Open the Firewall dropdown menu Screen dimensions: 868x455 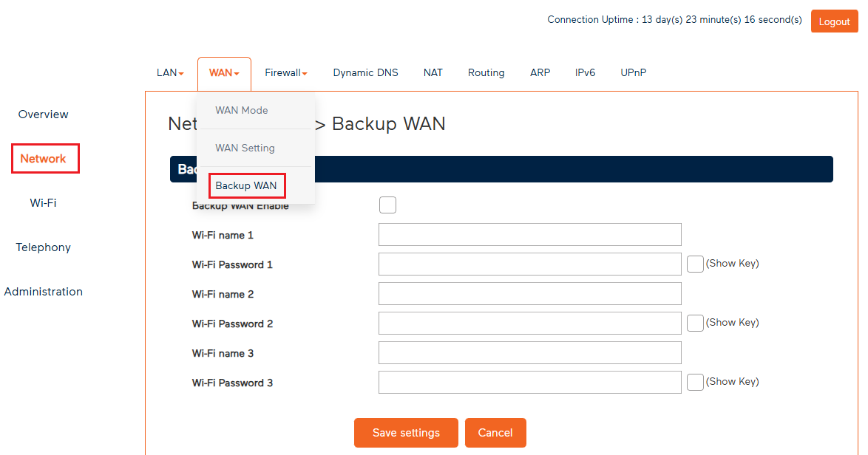tap(286, 72)
